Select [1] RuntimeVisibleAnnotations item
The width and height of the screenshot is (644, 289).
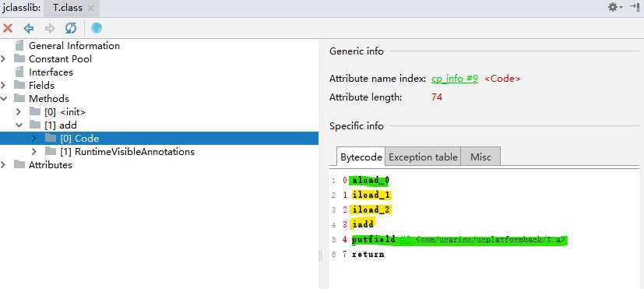point(128,152)
